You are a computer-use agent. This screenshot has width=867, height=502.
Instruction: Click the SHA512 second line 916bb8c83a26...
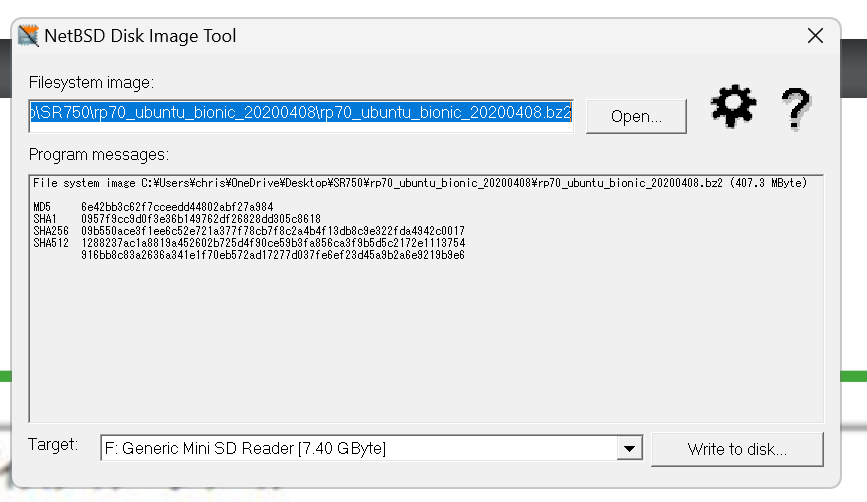point(273,255)
